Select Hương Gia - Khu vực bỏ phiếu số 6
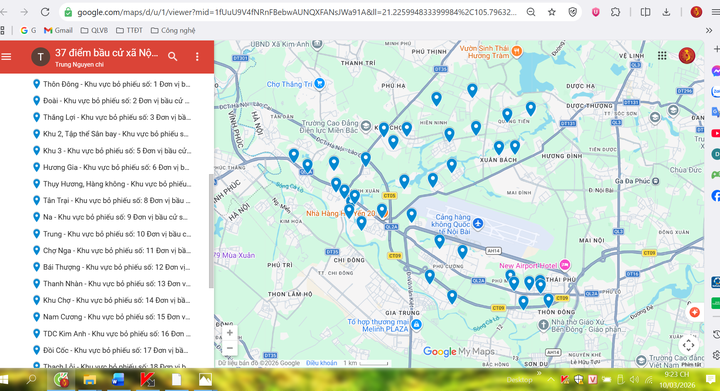Viewport: 720px width, 391px height. point(112,167)
